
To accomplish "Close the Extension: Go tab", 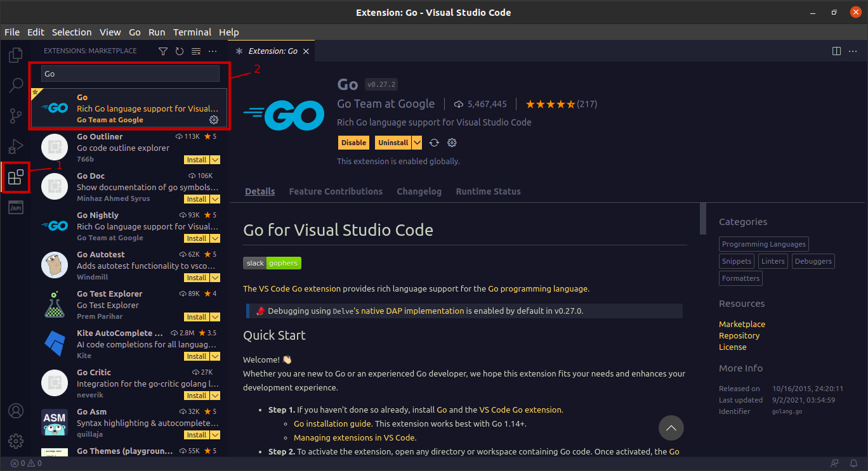I will click(306, 51).
